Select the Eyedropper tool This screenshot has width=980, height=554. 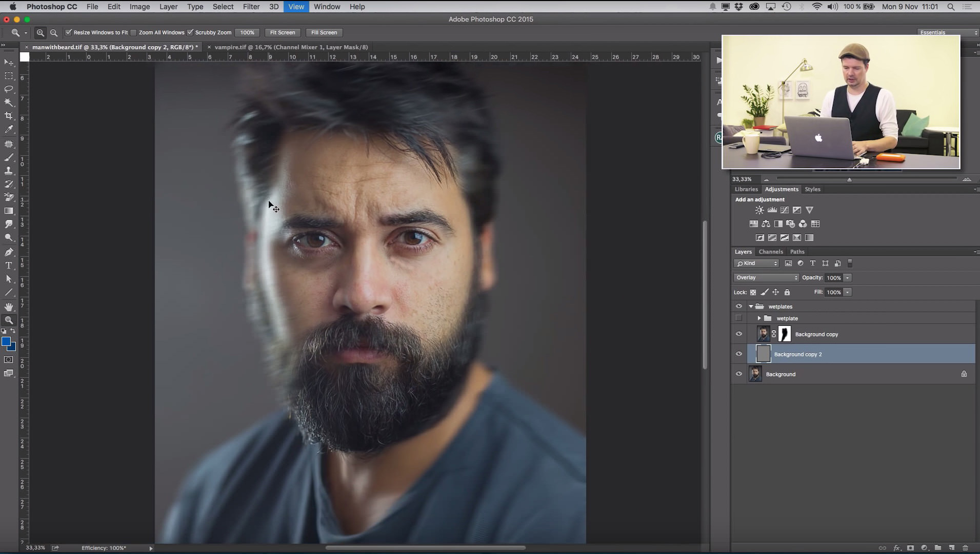(x=9, y=130)
